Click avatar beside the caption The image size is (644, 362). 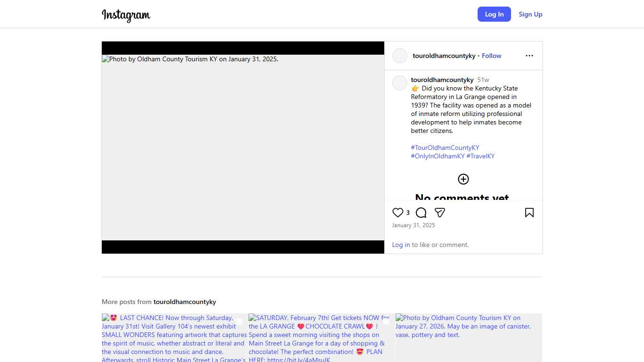tap(400, 83)
